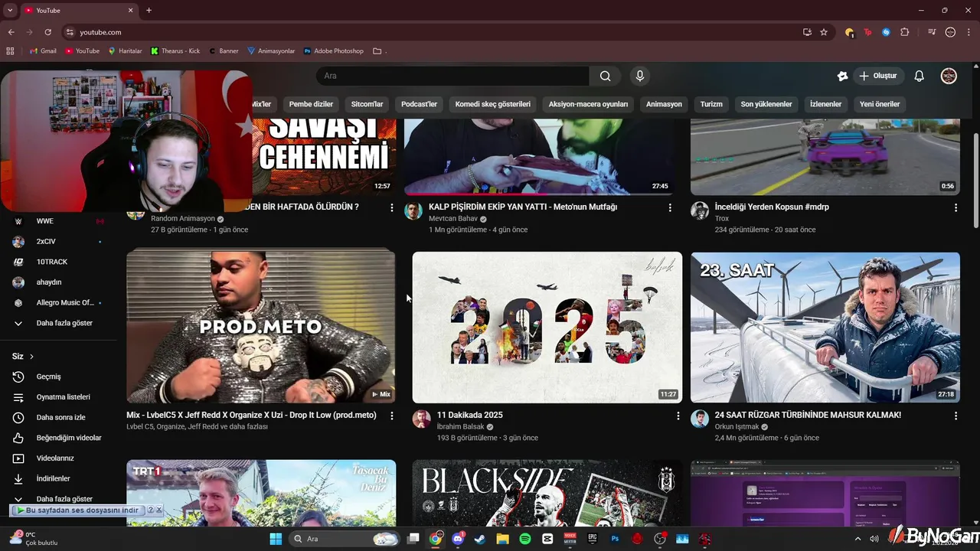This screenshot has height=551, width=980.
Task: Select the İzlenenler filter chip
Action: click(825, 104)
